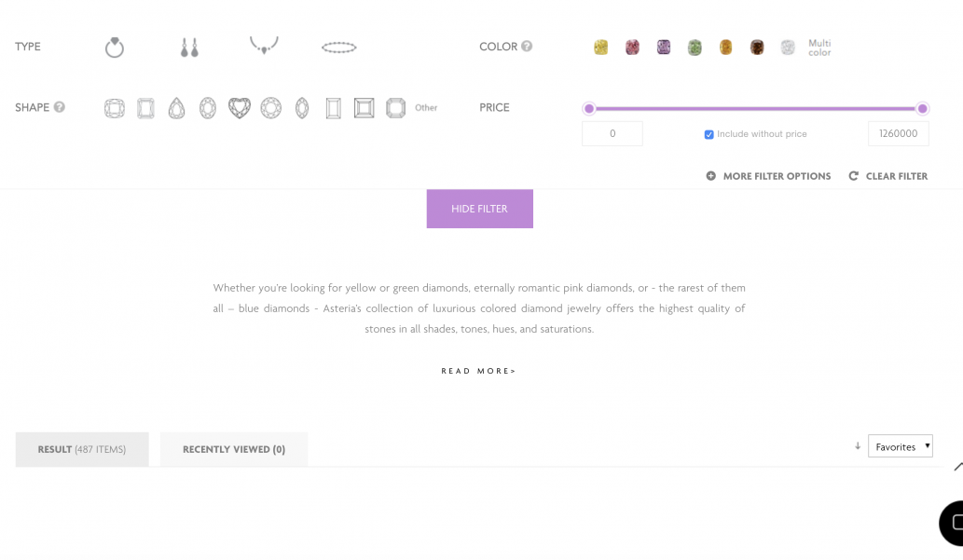The image size is (963, 560).
Task: Select the bracelet type icon
Action: point(339,48)
